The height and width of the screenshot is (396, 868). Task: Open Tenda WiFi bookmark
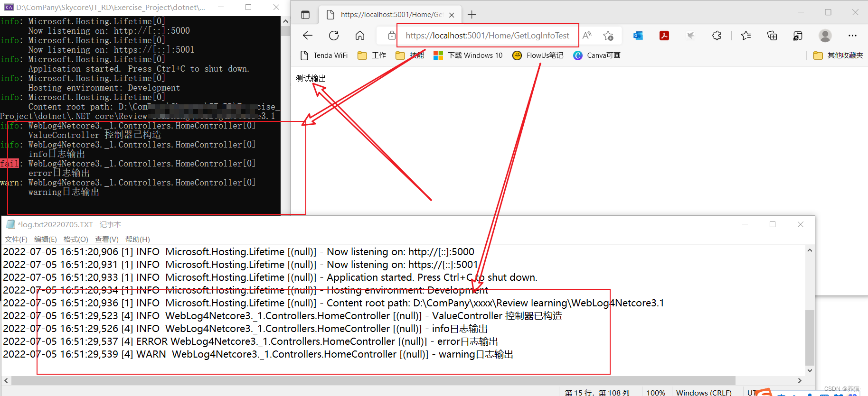[324, 55]
